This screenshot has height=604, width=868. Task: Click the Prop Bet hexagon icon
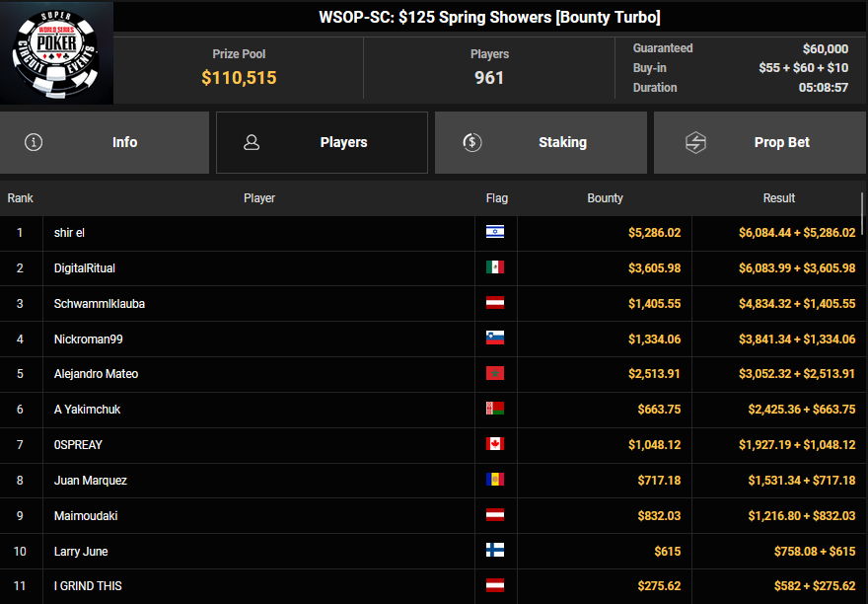click(x=695, y=142)
